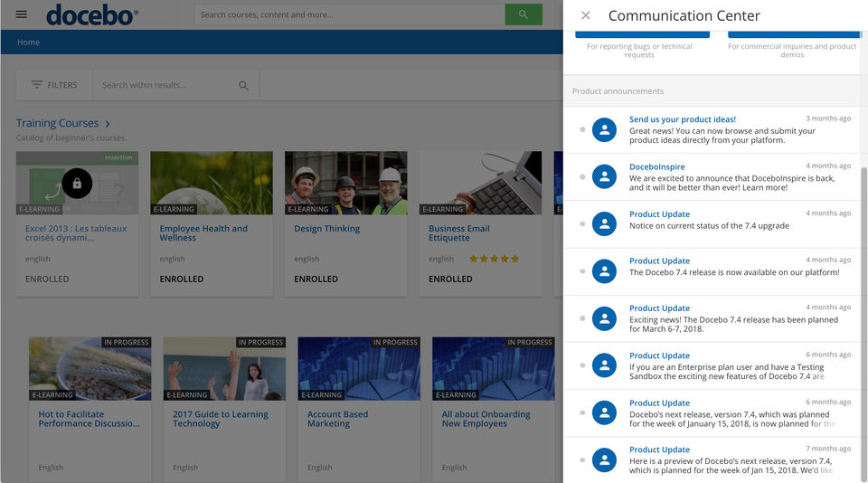Click unread dot beside 'planned for March 6-7' update
This screenshot has height=483, width=868.
pyautogui.click(x=581, y=318)
